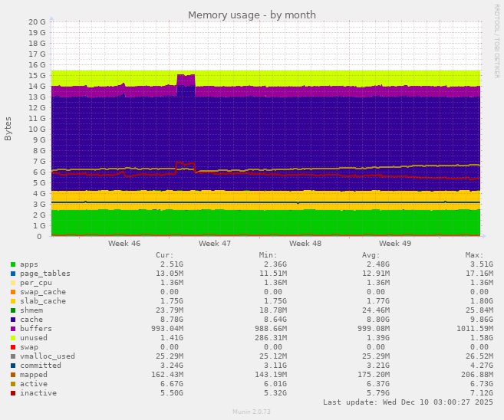Viewport: 504px width, 420px height.
Task: Click the apps current value 2.51G
Action: 172,264
